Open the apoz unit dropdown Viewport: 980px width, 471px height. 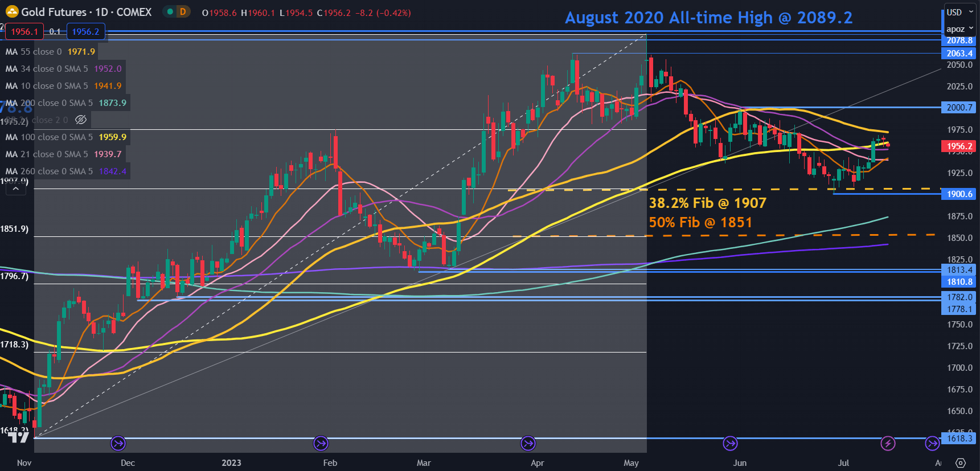click(960, 29)
